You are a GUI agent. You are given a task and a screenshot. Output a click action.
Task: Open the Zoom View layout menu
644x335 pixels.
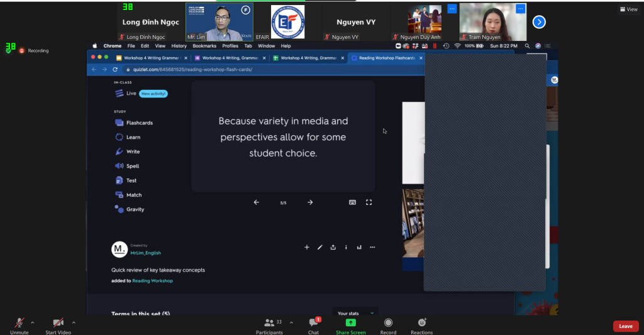click(629, 9)
